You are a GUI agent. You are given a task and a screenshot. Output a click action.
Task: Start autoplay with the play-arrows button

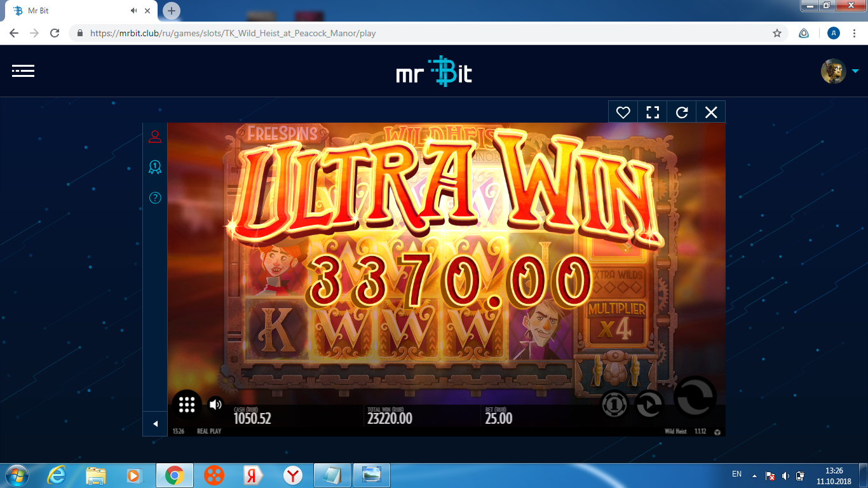[x=650, y=404]
